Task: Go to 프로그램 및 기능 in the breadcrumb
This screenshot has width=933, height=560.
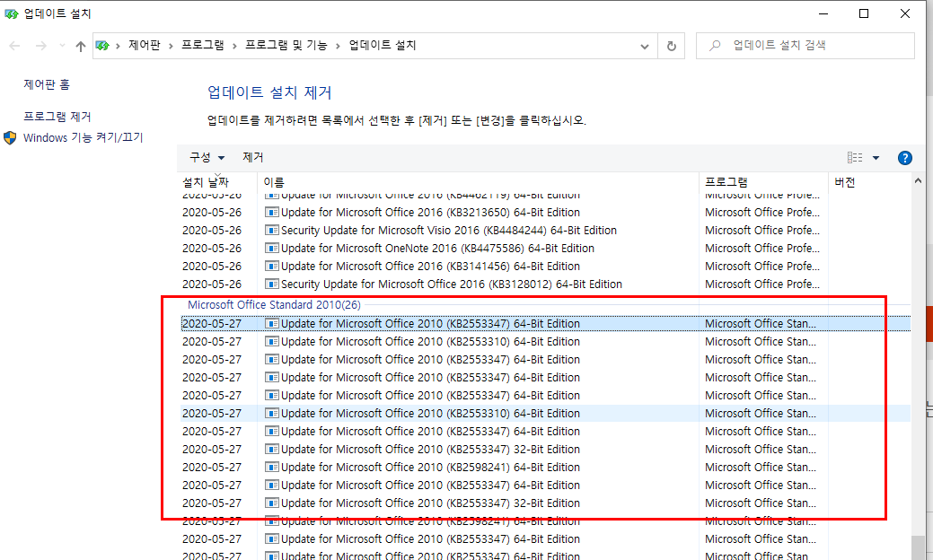Action: (286, 45)
